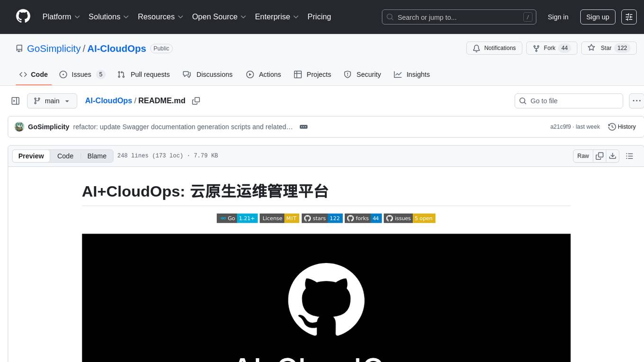Open the refactor Swagger commit message
644x362 pixels.
coord(183,127)
